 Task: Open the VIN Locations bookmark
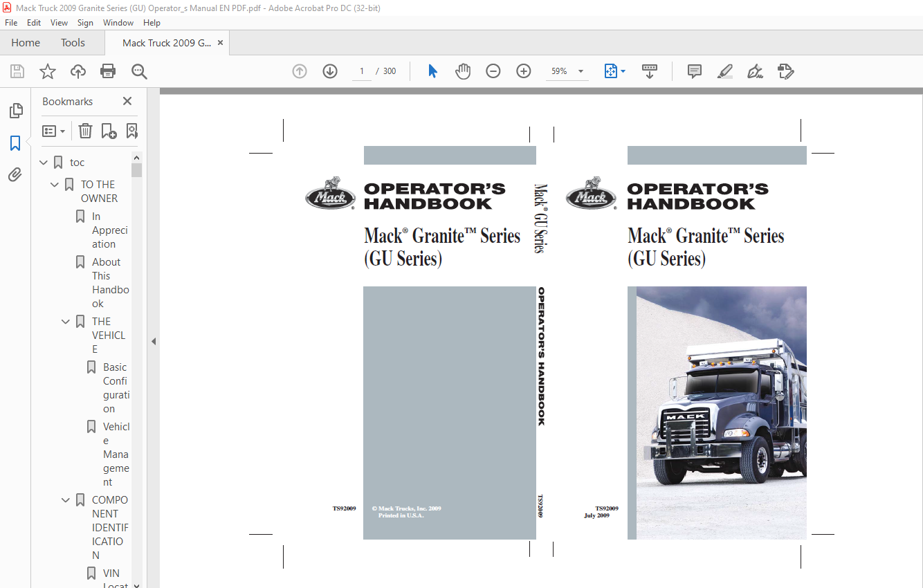[115, 580]
